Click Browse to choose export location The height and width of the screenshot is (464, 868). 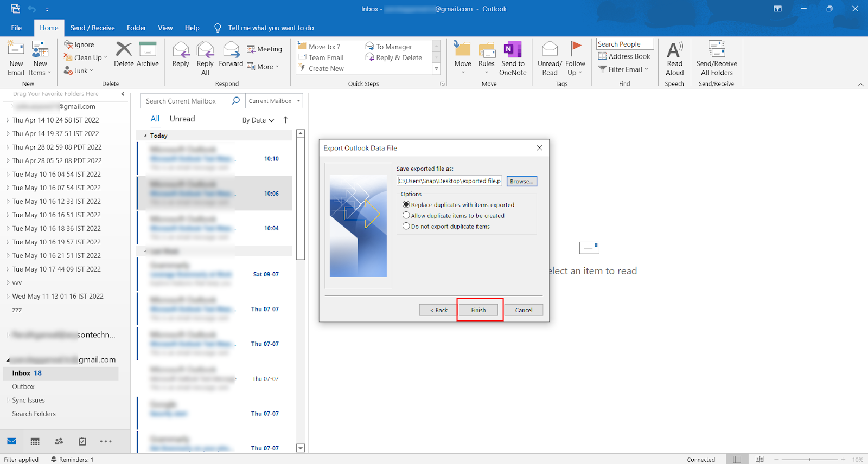[522, 181]
